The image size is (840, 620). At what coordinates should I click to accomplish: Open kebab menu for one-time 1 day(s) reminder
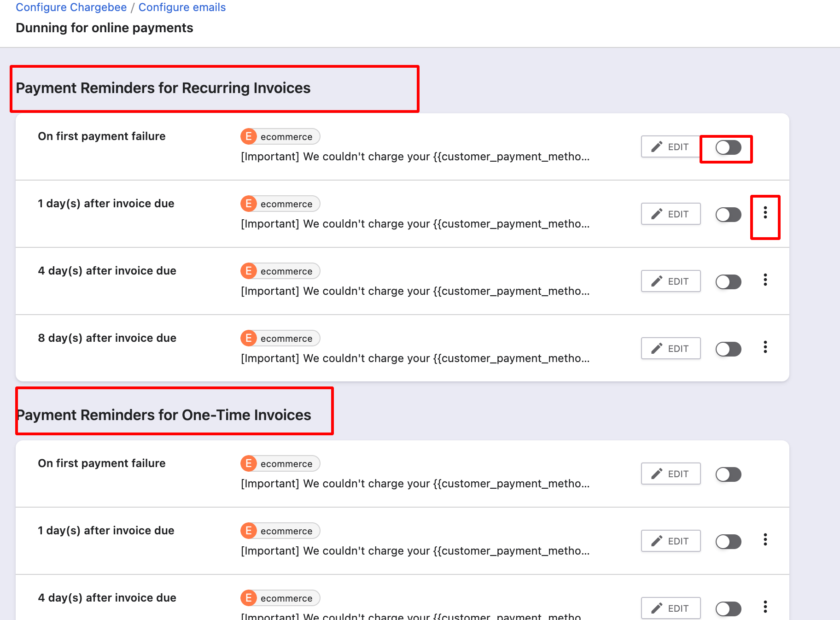[765, 540]
